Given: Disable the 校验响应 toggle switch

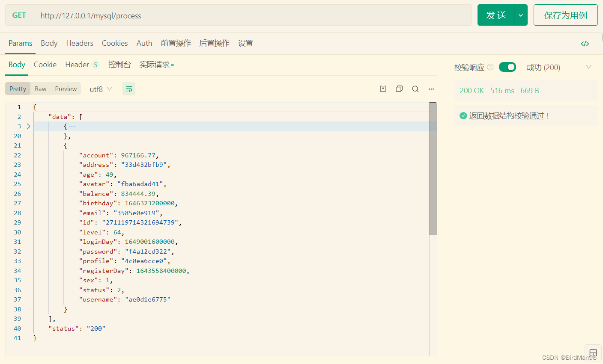Looking at the screenshot, I should pyautogui.click(x=507, y=67).
